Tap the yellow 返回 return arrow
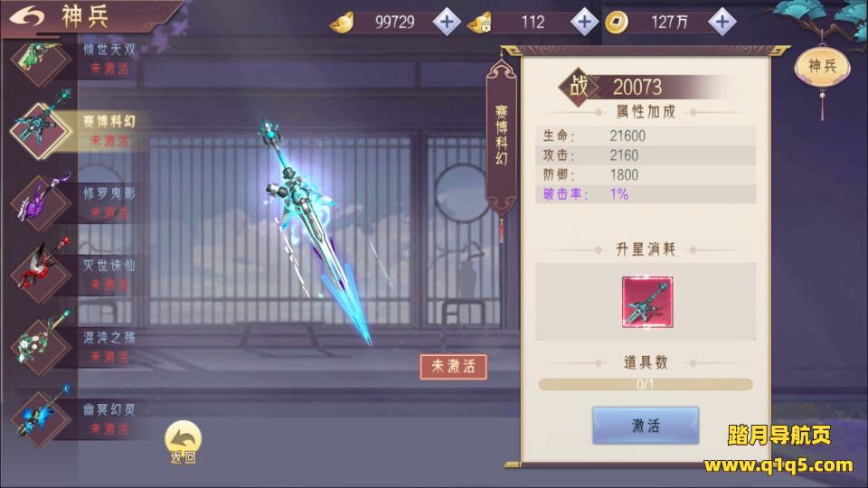 point(183,442)
